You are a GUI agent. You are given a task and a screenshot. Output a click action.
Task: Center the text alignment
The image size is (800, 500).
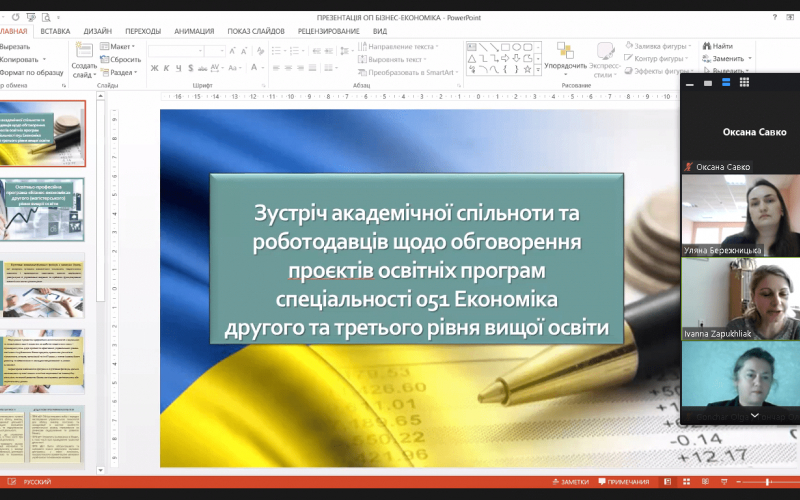(288, 68)
